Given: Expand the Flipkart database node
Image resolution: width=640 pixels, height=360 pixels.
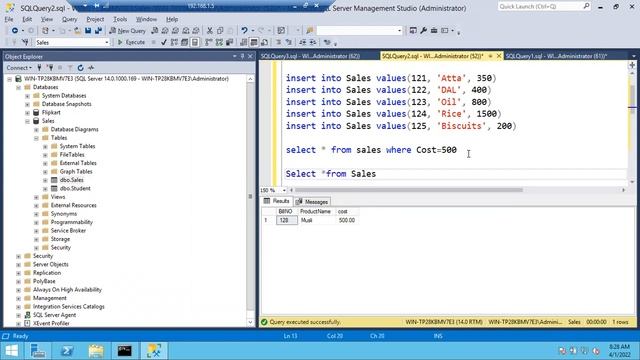Looking at the screenshot, I should coord(27,113).
